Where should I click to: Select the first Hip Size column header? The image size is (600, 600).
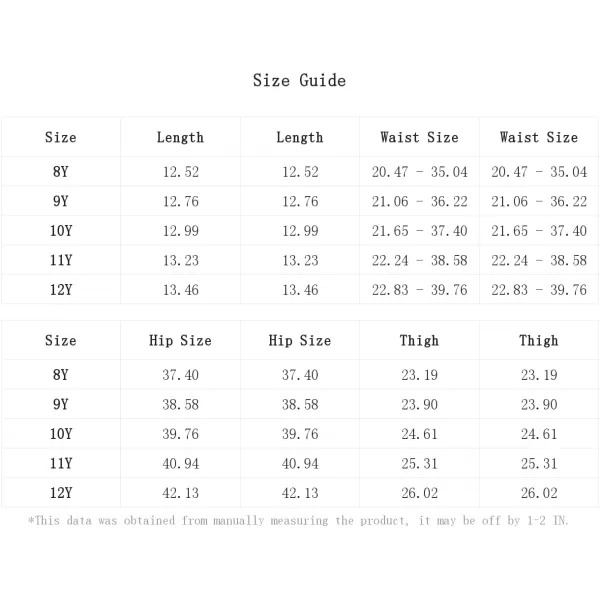pyautogui.click(x=180, y=341)
